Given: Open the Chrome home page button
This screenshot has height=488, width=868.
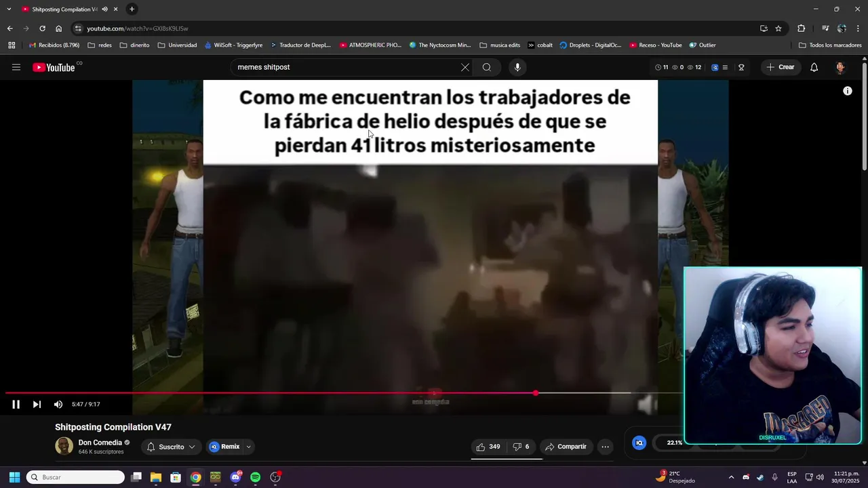Looking at the screenshot, I should pyautogui.click(x=58, y=28).
